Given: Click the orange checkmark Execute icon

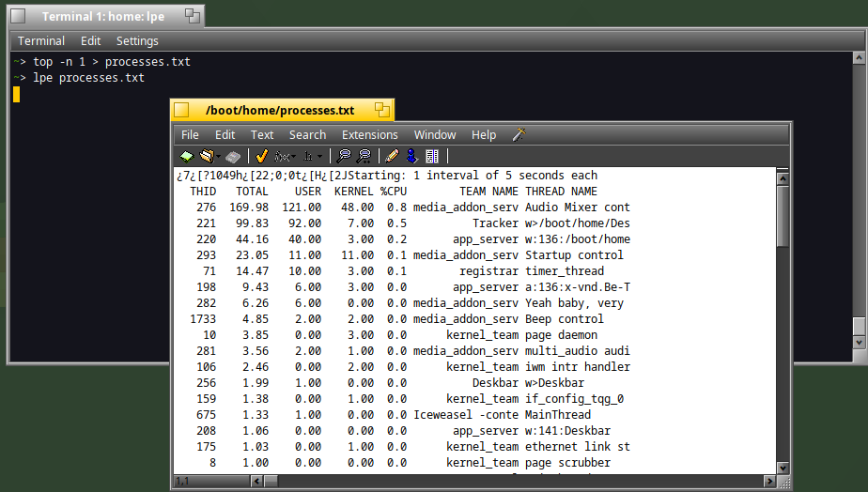Looking at the screenshot, I should [262, 157].
